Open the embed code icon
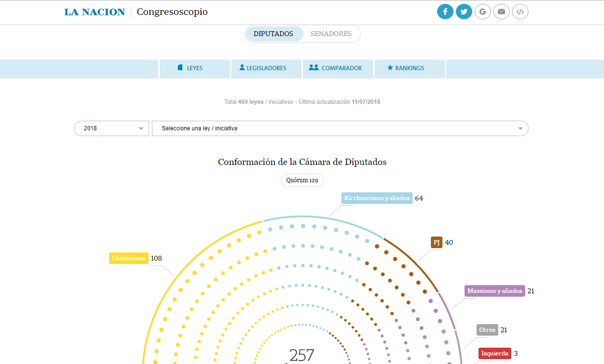Screen dimensions: 604x364 (520, 12)
